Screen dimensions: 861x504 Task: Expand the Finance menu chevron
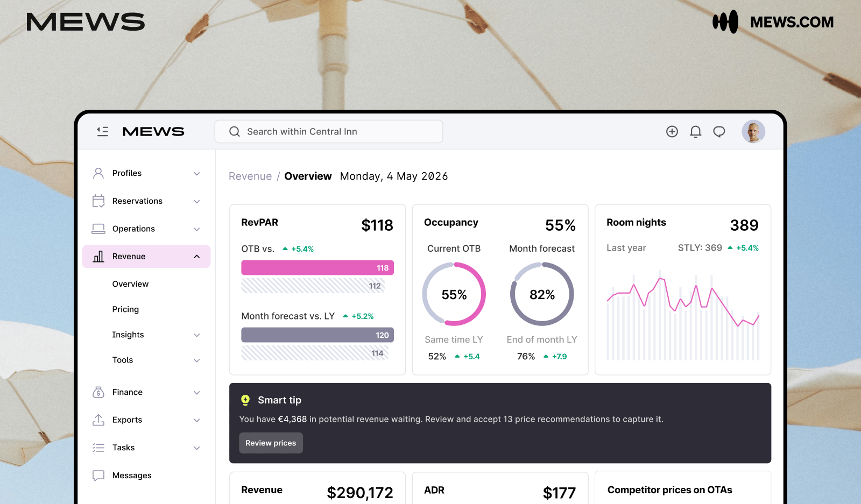[x=197, y=393]
